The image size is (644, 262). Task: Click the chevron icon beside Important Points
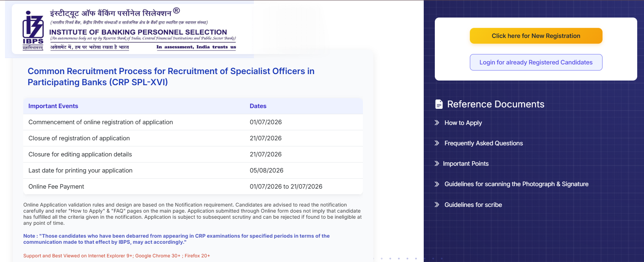point(437,164)
